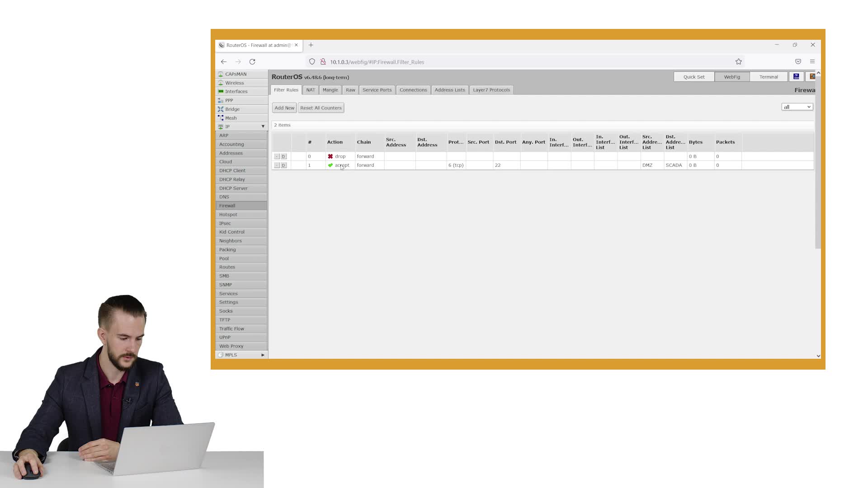
Task: Switch to the Layer7 Protocols tab
Action: coord(491,90)
